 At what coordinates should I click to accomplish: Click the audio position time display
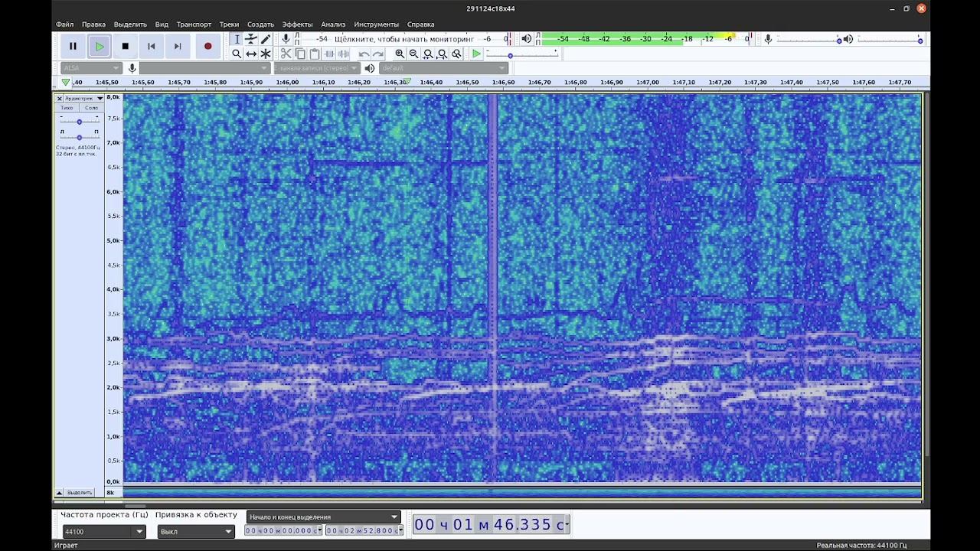491,524
